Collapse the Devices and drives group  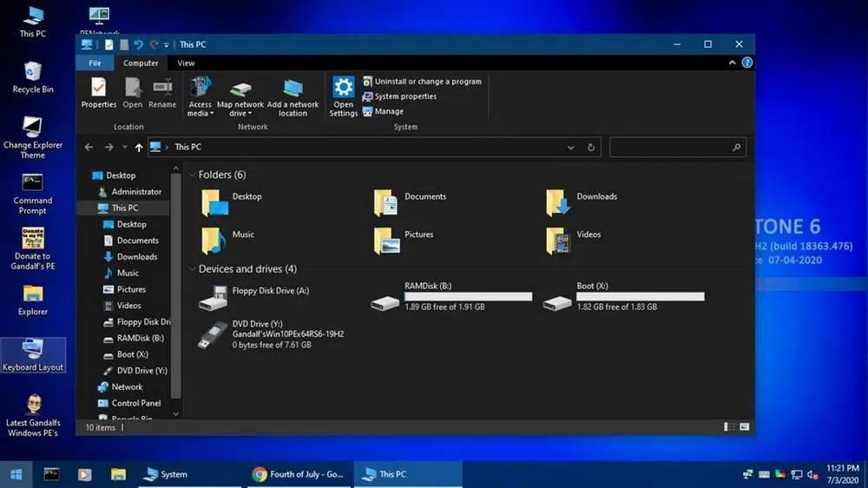(192, 269)
